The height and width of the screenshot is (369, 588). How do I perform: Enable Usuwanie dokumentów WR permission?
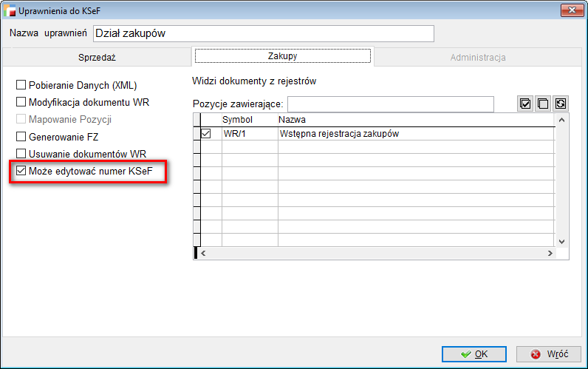pyautogui.click(x=21, y=154)
